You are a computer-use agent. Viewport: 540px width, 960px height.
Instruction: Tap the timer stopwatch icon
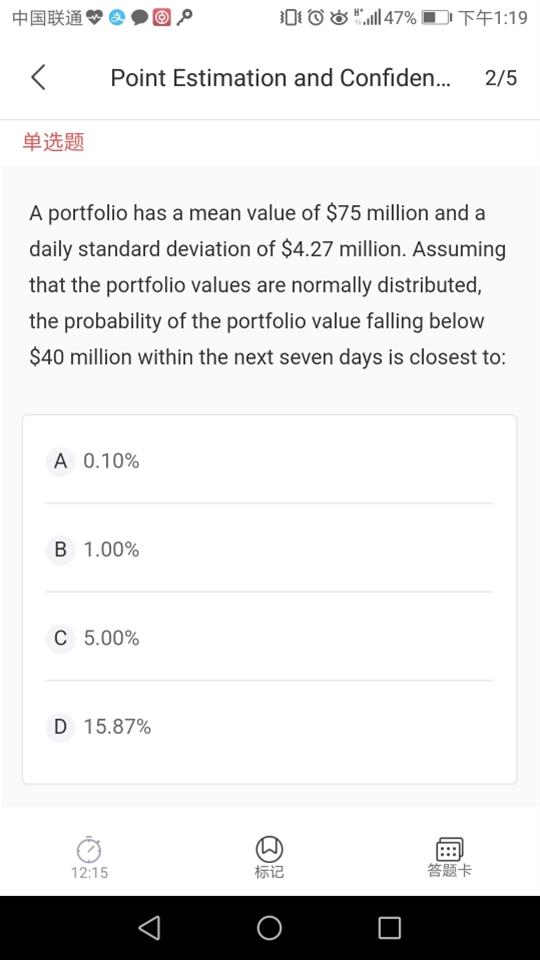(x=89, y=849)
